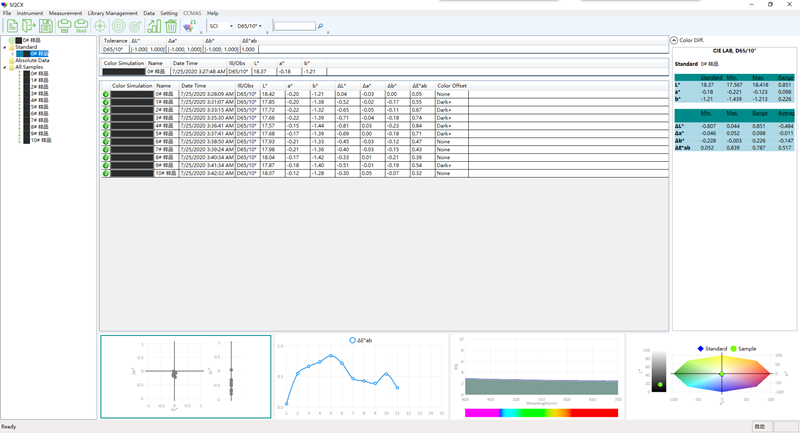Click the rainbow spectrum color bar
The width and height of the screenshot is (800, 433).
pos(541,412)
